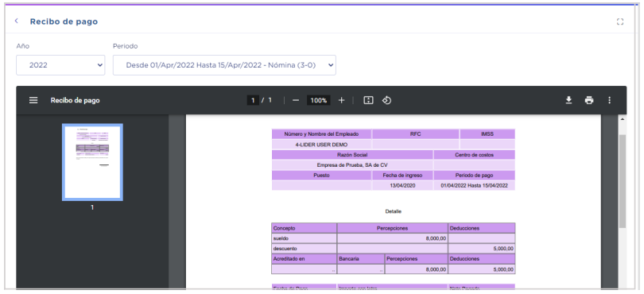Click 'Empresa de Prueba, SA de CV' text
The image size is (644, 294).
coord(352,165)
